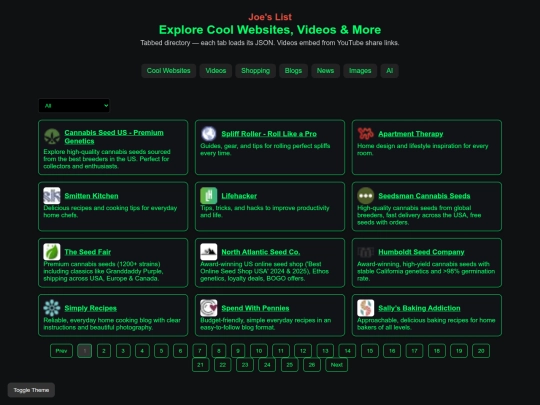
Task: Click the Simply Recipes flower icon
Action: (52, 308)
